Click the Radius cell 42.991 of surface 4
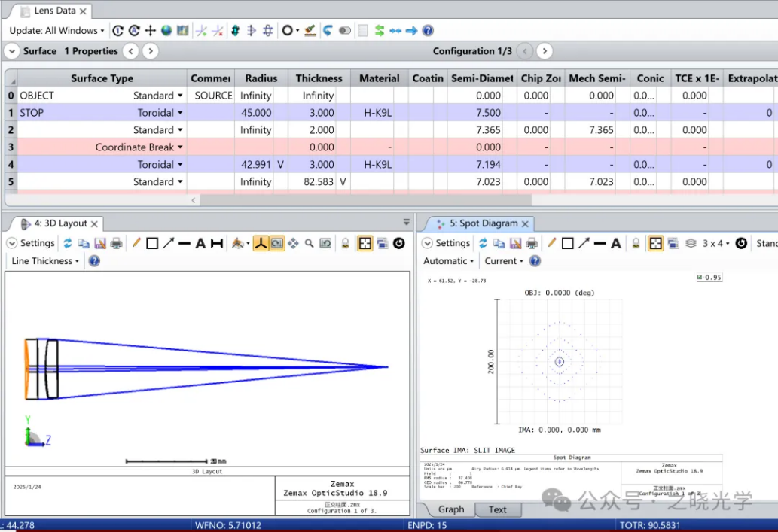778x532 pixels. click(x=255, y=165)
